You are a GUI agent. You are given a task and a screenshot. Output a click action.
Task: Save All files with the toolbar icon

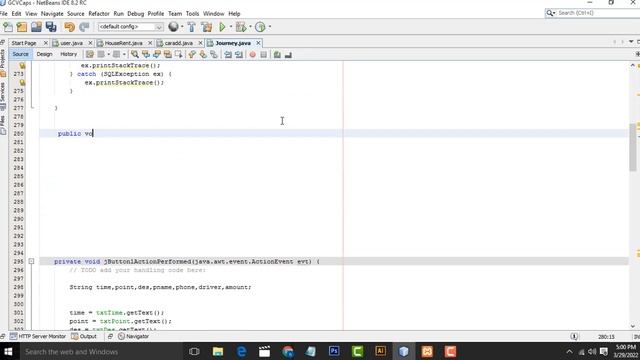[x=51, y=27]
